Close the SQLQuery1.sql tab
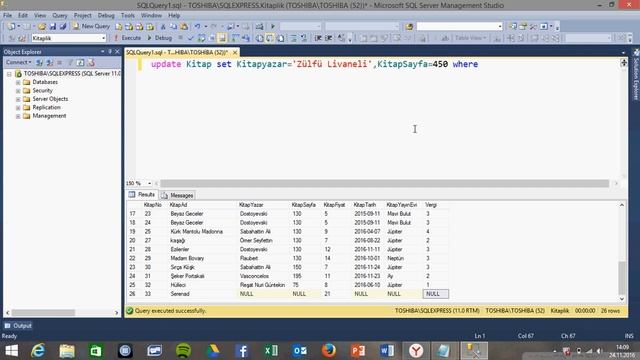Screen dimensions: 640x360 (x=235, y=53)
